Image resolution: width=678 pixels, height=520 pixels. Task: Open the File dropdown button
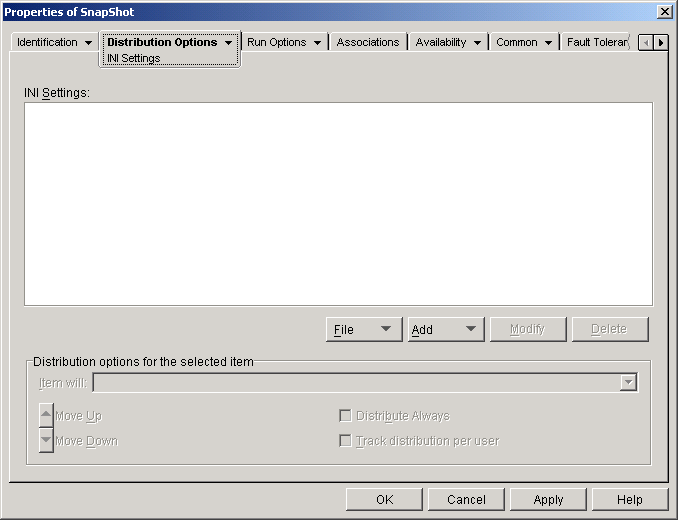click(364, 329)
